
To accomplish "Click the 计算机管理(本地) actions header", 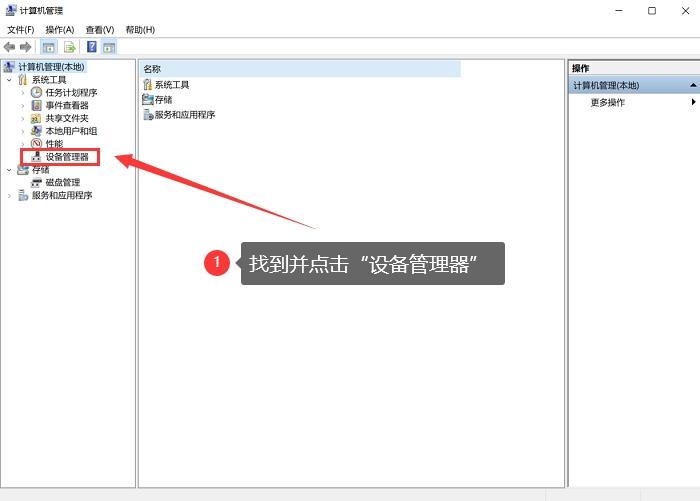I will [x=634, y=85].
